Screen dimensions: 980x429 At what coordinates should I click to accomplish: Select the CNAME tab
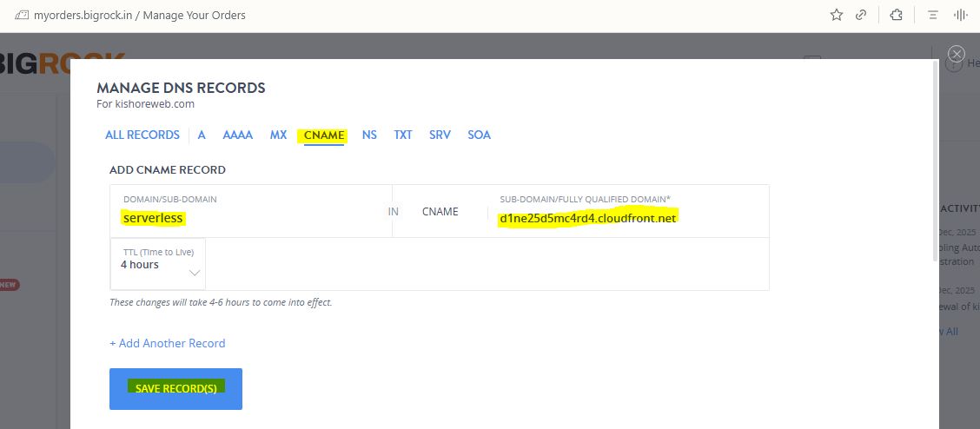(x=324, y=135)
